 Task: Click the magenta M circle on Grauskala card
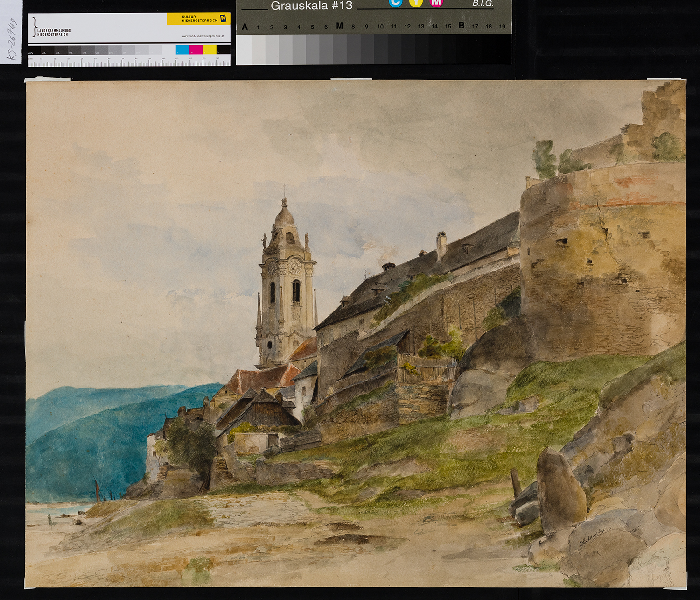pyautogui.click(x=436, y=3)
